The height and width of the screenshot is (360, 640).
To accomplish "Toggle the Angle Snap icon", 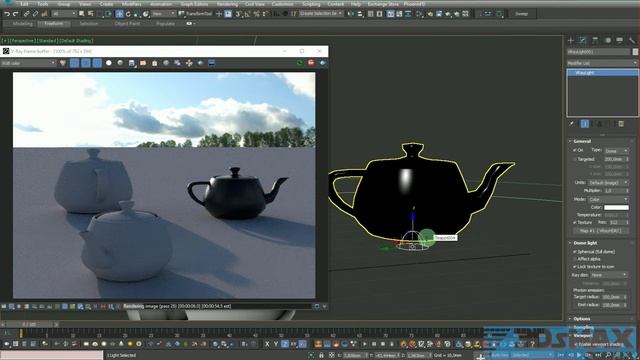I will pyautogui.click(x=247, y=14).
